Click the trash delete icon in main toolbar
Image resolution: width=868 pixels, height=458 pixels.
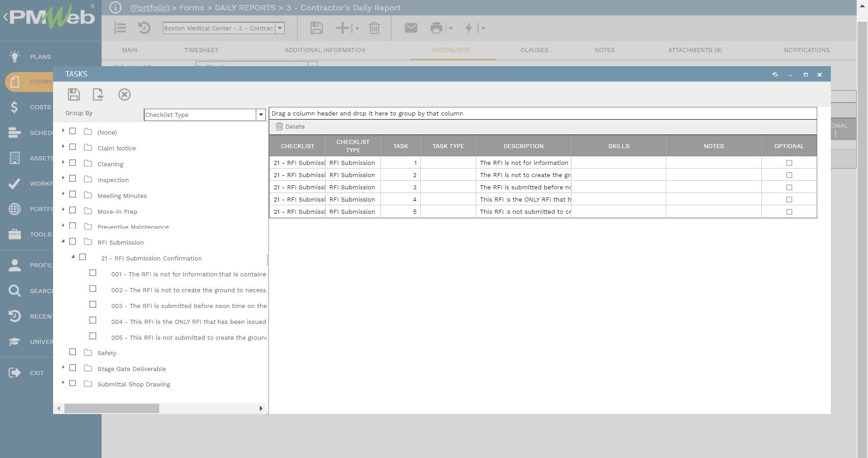(374, 28)
